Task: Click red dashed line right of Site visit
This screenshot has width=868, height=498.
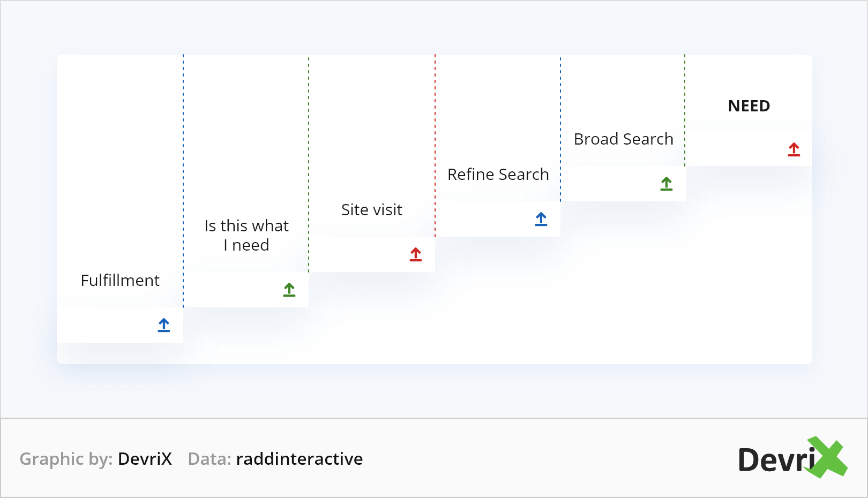Action: click(x=435, y=145)
